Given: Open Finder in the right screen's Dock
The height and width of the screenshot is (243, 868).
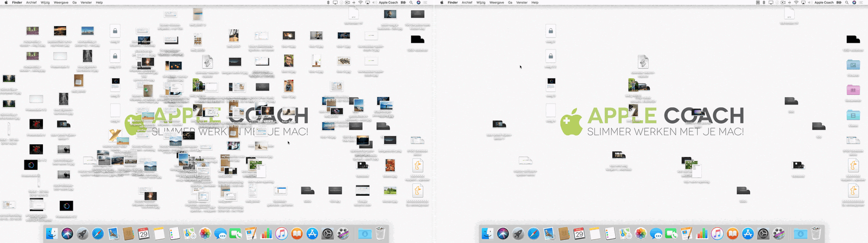Looking at the screenshot, I should [x=487, y=234].
